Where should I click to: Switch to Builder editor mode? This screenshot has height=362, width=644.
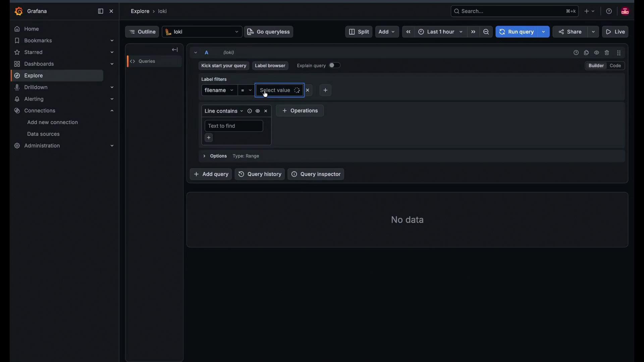[x=596, y=66]
